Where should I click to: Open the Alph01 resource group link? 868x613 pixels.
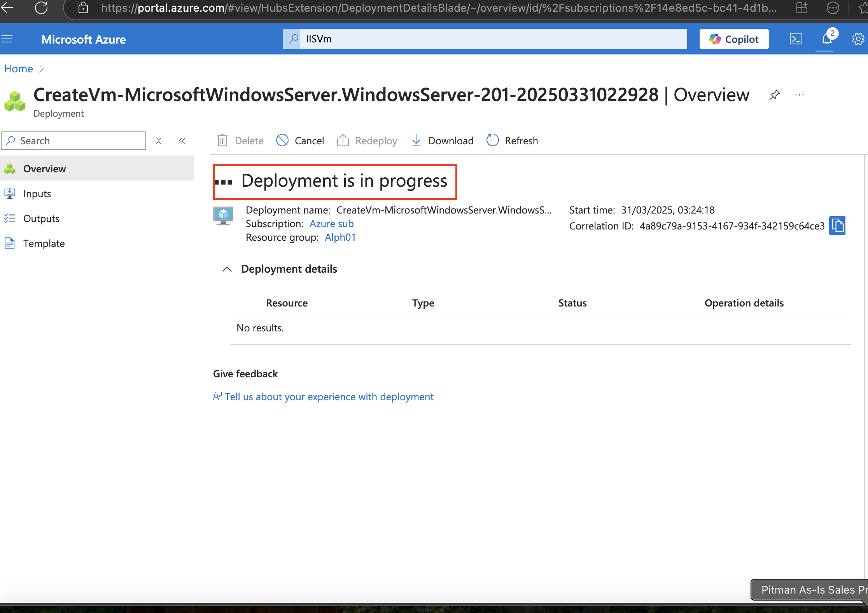coord(340,237)
